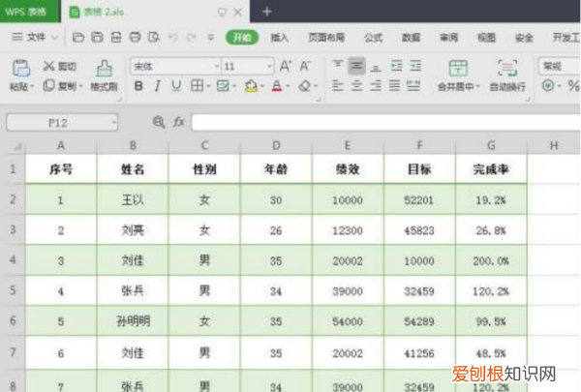
Task: Switch to the 数据 tab
Action: 412,38
